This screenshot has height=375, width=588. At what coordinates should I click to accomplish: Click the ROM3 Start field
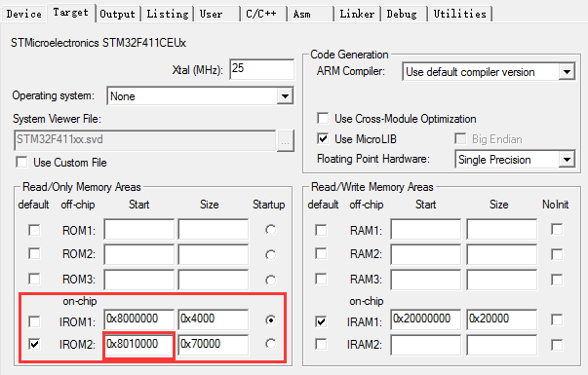tap(139, 280)
